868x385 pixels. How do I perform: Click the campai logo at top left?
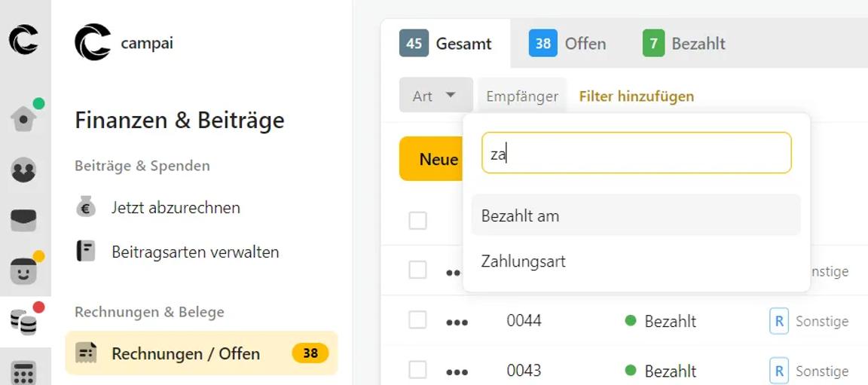point(23,39)
